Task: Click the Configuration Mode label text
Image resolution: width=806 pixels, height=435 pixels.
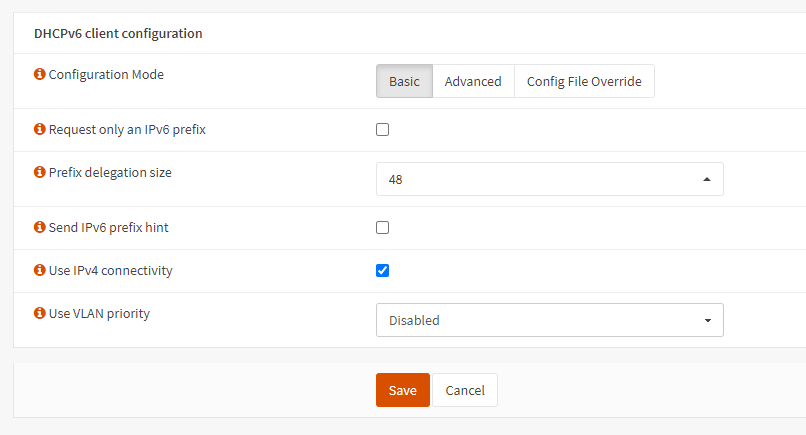Action: click(106, 75)
